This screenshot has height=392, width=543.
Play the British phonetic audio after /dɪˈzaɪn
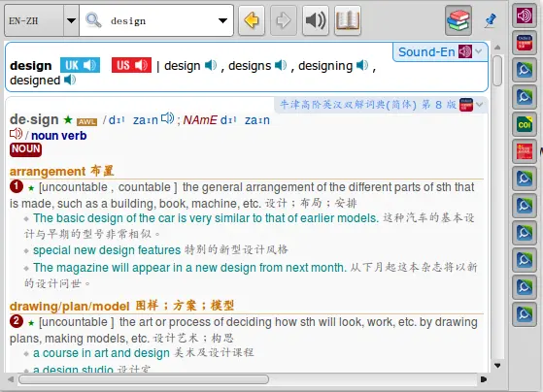coord(168,118)
